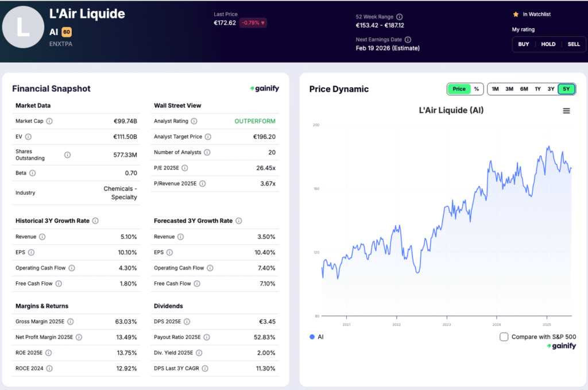
Task: Click the info icon next to Market Cap
Action: pyautogui.click(x=49, y=121)
